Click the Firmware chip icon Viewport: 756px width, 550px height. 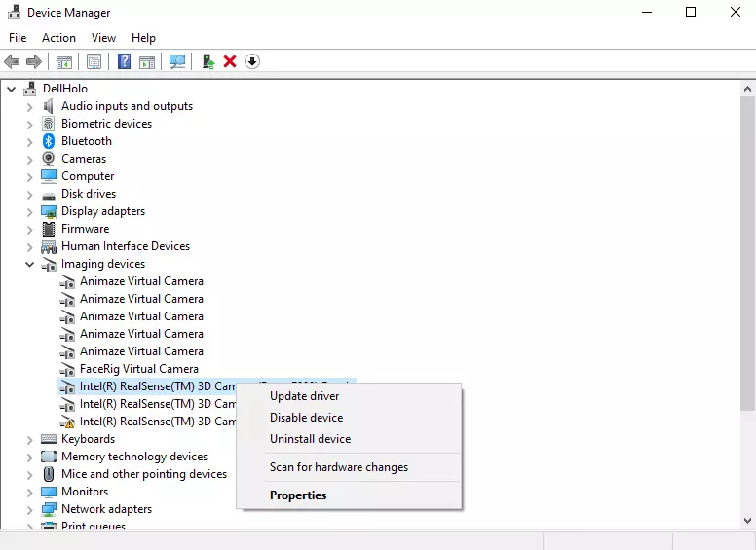pyautogui.click(x=48, y=229)
